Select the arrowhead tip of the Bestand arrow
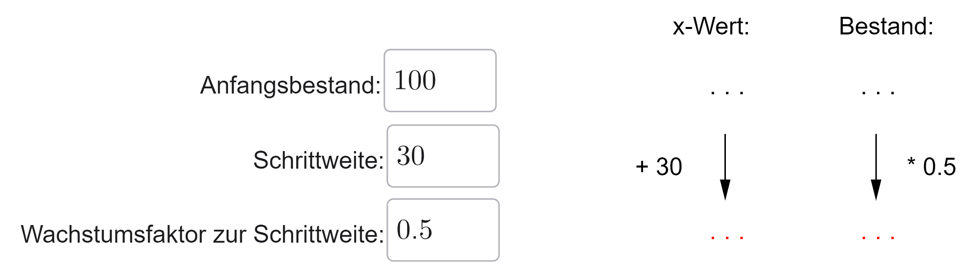Image resolution: width=980 pixels, height=272 pixels. coord(876,191)
